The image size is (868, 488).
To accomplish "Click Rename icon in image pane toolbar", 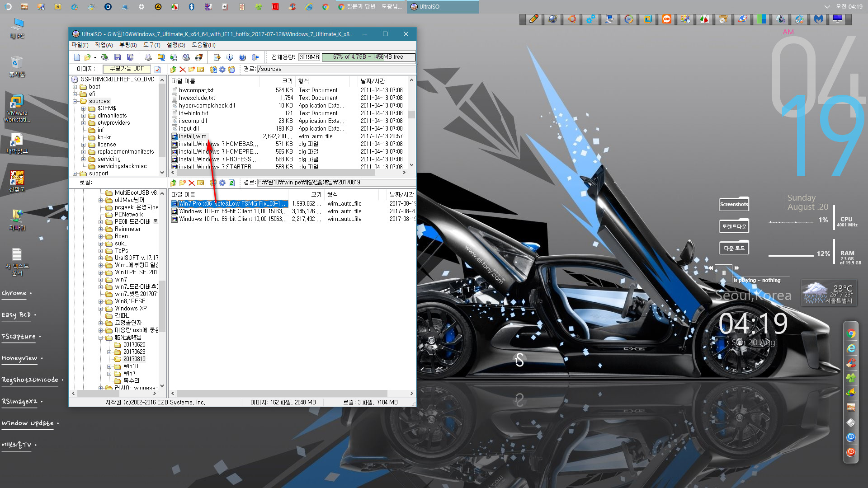I will [x=200, y=69].
